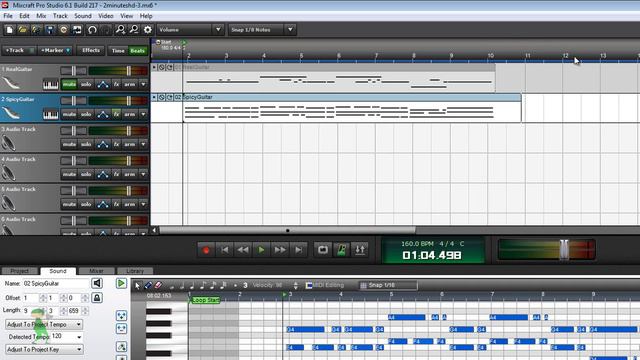Open Adjust To Project Key dropdown
The height and width of the screenshot is (360, 640).
tap(44, 350)
